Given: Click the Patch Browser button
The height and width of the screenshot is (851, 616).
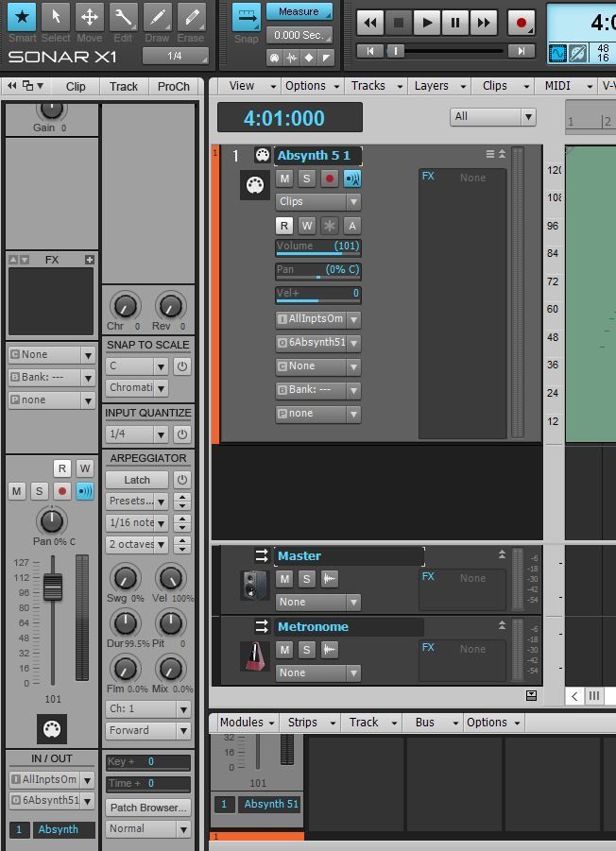Looking at the screenshot, I should click(147, 808).
